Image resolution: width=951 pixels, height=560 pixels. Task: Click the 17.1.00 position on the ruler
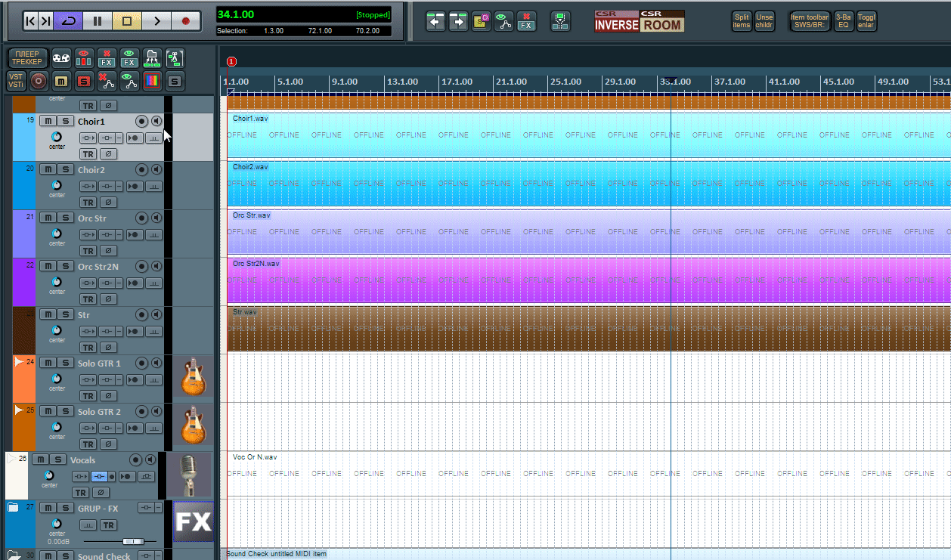[457, 82]
